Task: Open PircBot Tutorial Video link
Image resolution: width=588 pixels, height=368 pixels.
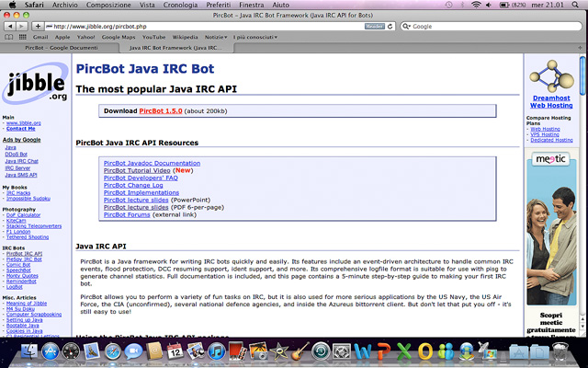Action: [137, 170]
